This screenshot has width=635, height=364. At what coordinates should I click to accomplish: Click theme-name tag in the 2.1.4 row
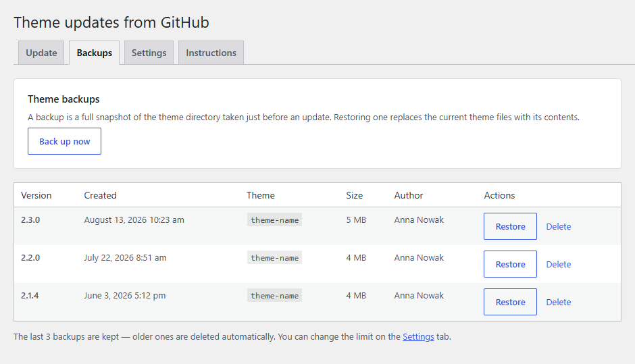point(274,296)
